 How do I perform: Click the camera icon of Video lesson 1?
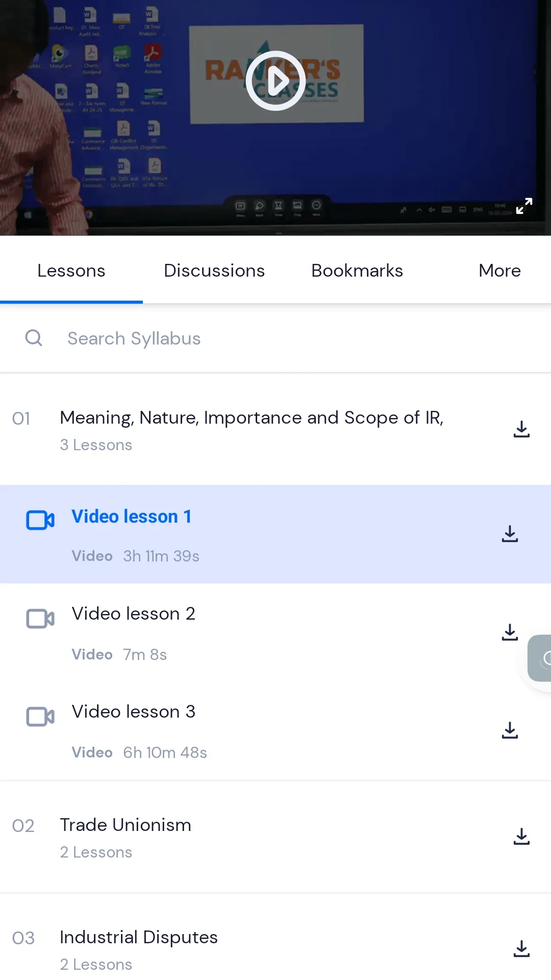(x=40, y=520)
